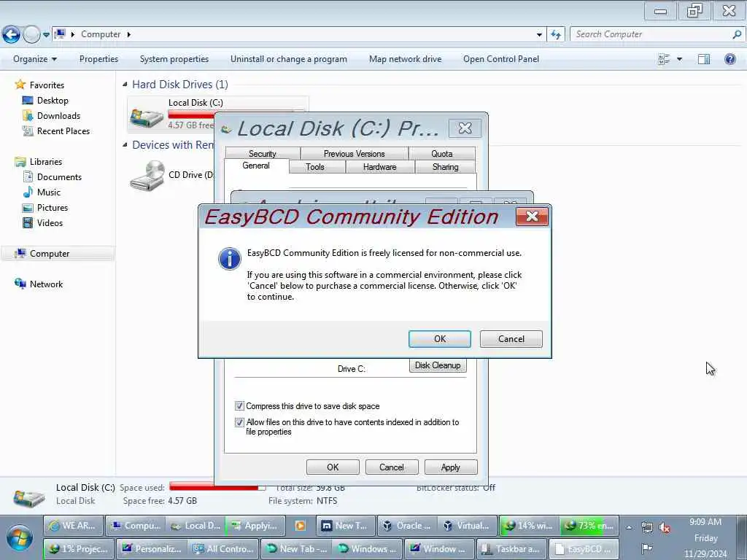Show hidden tray icons arrow
747x560 pixels.
tap(629, 527)
